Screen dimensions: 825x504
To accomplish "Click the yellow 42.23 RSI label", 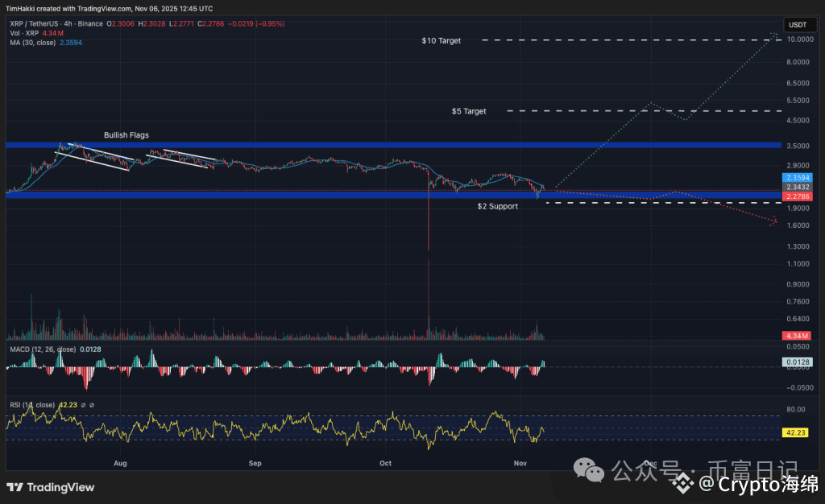I will coord(796,432).
